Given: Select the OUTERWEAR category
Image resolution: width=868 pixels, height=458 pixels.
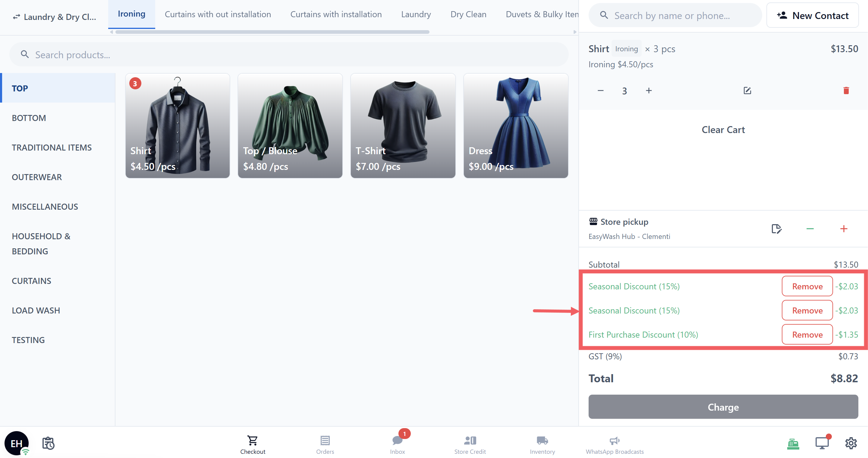Looking at the screenshot, I should (x=58, y=177).
